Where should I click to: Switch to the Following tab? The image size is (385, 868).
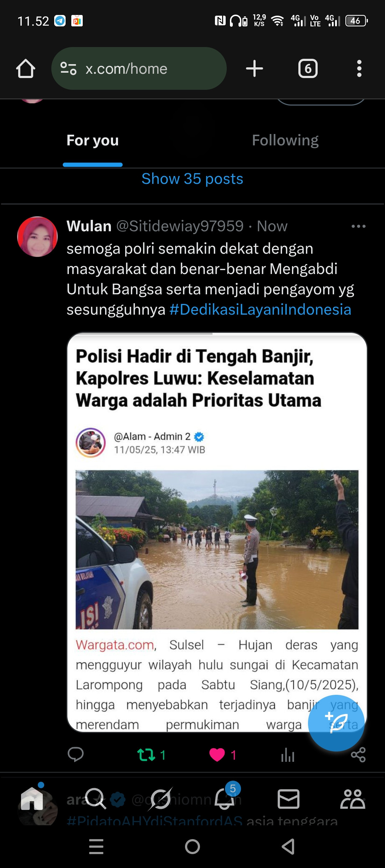(285, 140)
